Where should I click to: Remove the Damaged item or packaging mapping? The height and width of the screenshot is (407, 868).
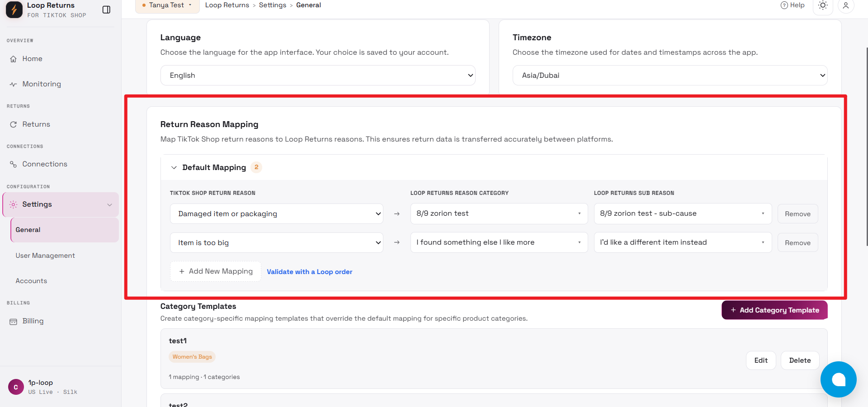[x=797, y=214]
